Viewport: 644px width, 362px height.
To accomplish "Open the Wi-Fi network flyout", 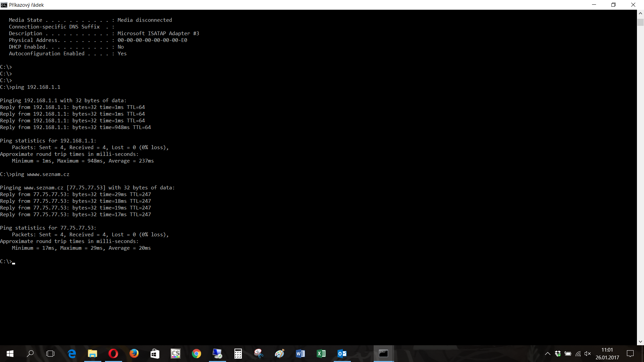I will pyautogui.click(x=578, y=354).
